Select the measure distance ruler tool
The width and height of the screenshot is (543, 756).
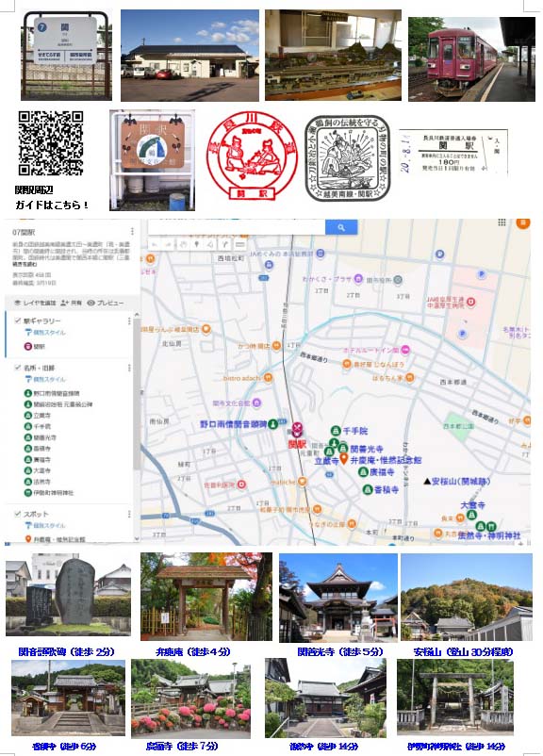pos(239,245)
